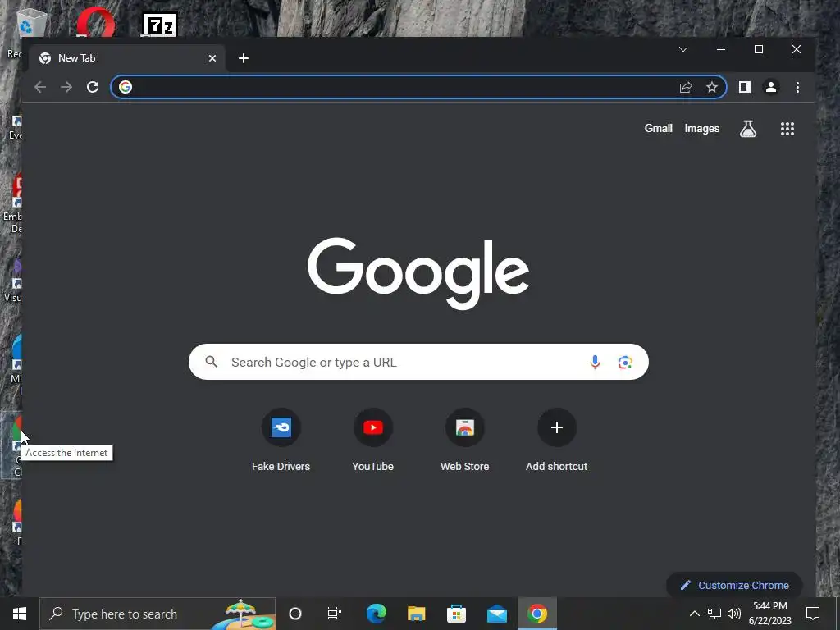This screenshot has height=630, width=840.
Task: Start voice search with microphone icon
Action: 595,362
